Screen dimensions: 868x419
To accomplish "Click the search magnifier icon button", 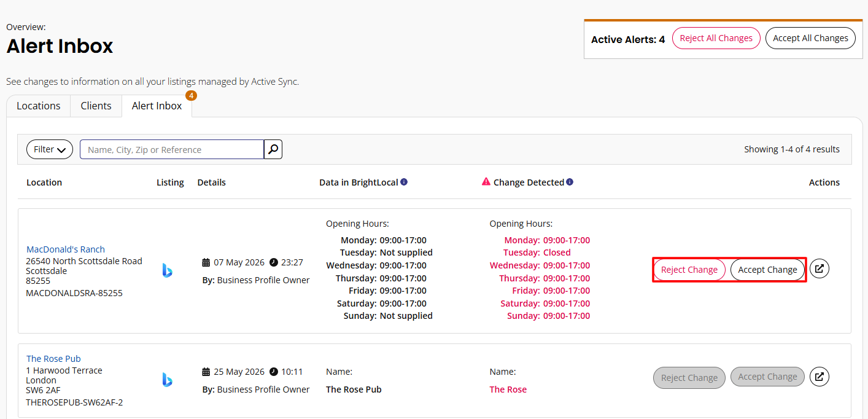I will click(x=273, y=149).
